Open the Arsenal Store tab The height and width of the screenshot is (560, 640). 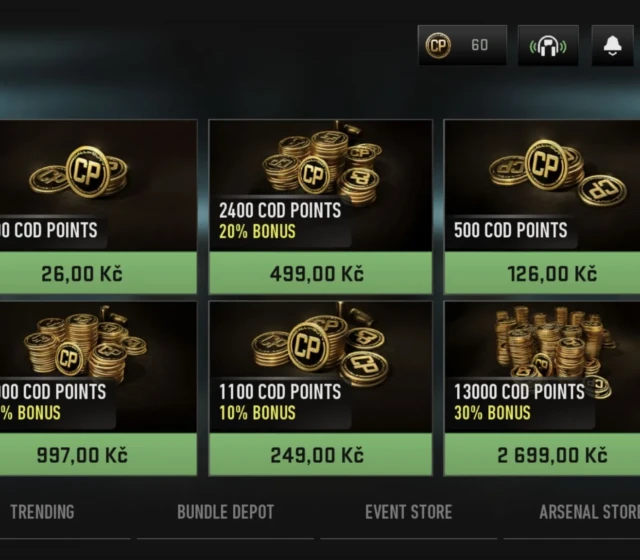588,512
